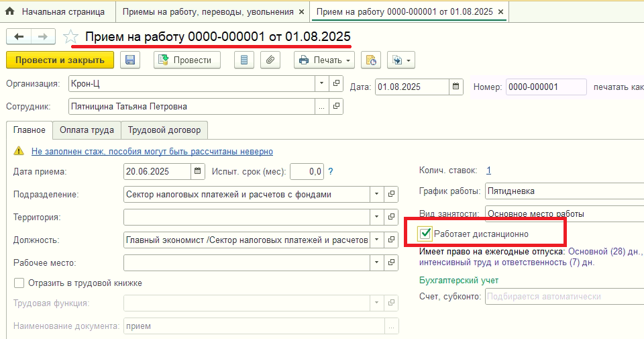644x339 pixels.
Task: Save document with the floppy disk icon
Action: [x=130, y=60]
